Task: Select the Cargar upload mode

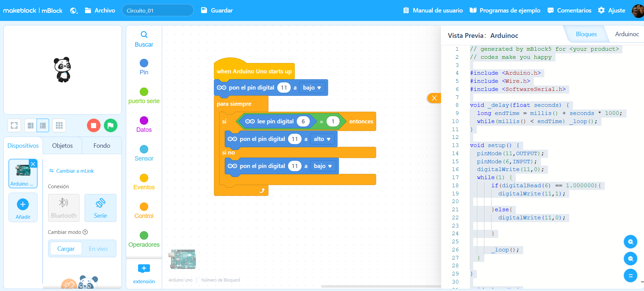Action: [66, 248]
